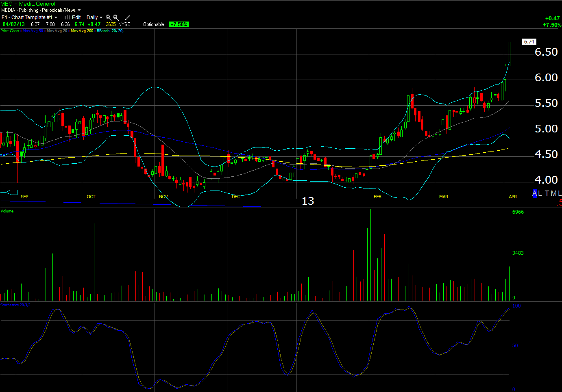Click the MEG - Media General symbol title
This screenshot has width=562, height=392.
[x=28, y=4]
